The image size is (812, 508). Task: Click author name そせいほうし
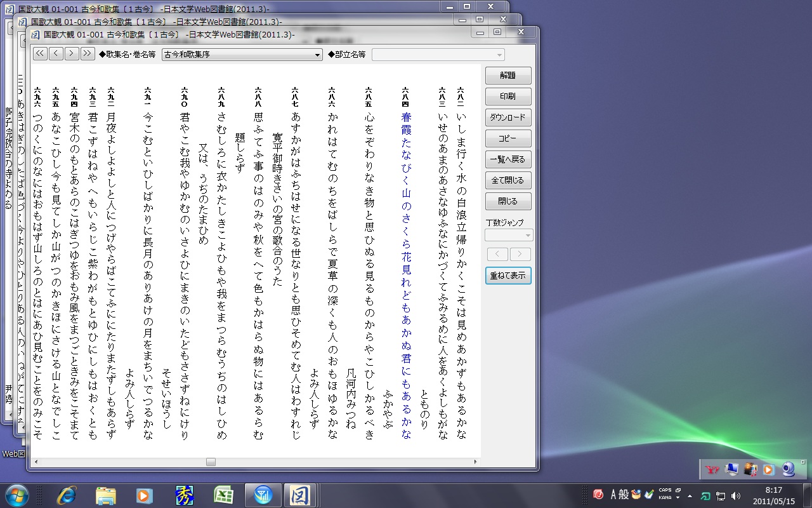point(166,398)
